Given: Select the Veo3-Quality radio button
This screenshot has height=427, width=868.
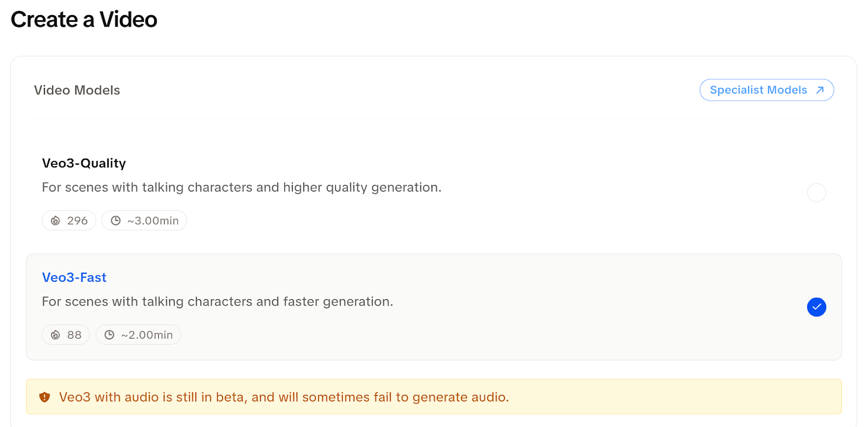Looking at the screenshot, I should click(x=816, y=192).
